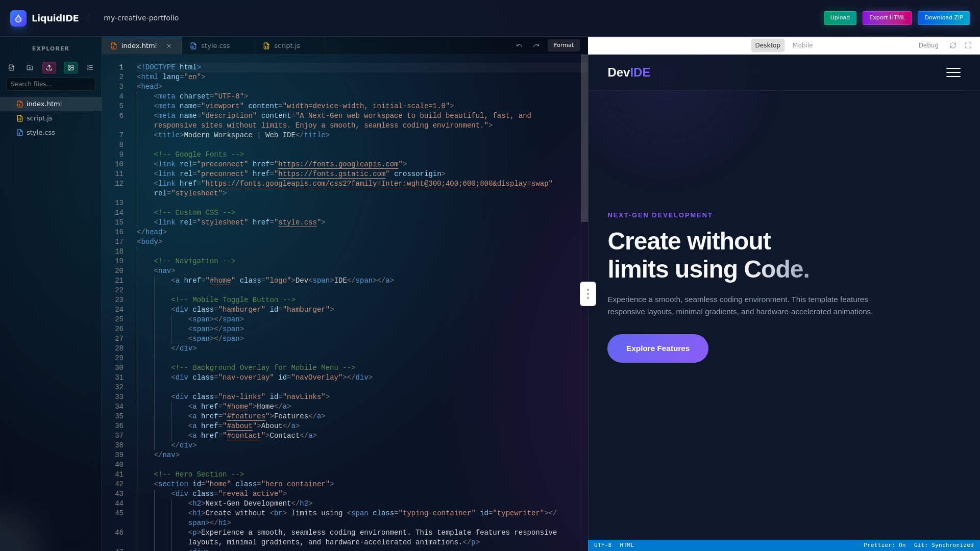This screenshot has width=980, height=551.
Task: Click the split pane divider handle
Action: [588, 294]
